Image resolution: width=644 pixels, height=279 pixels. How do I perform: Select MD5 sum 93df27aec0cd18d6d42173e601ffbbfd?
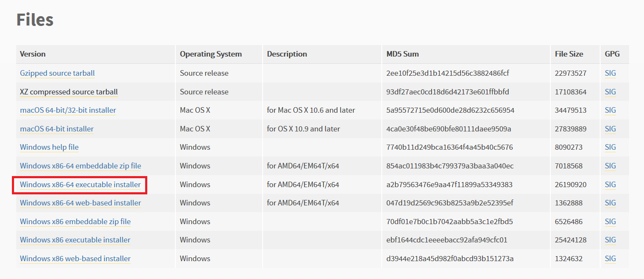tap(448, 92)
